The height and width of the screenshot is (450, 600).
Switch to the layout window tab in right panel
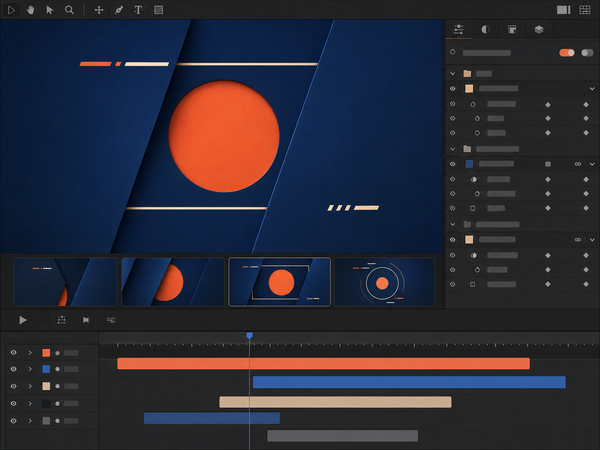512,29
